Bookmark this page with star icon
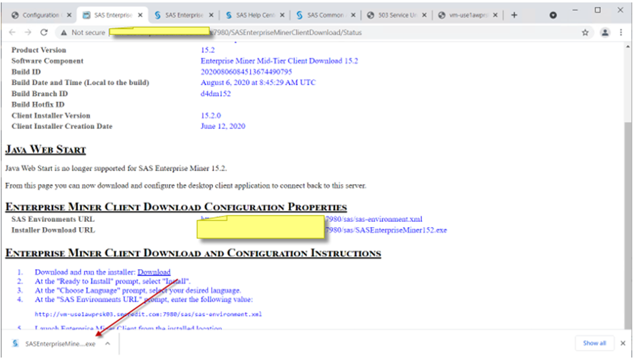Screen dimensions: 633x364 pyautogui.click(x=585, y=32)
